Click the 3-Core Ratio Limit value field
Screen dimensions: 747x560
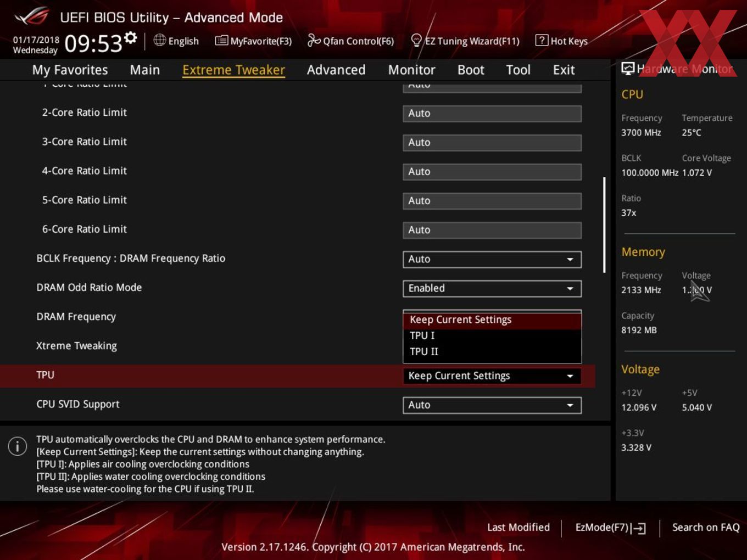coord(492,143)
